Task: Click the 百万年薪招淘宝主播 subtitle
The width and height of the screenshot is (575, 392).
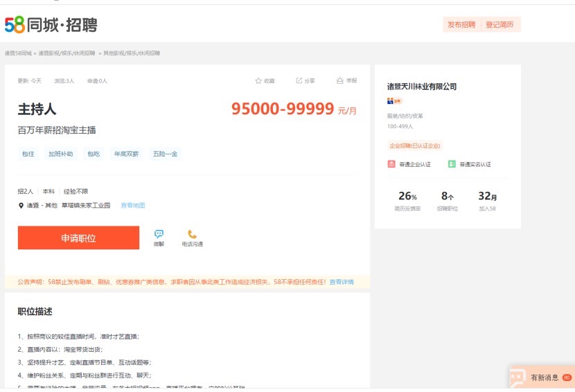Action: click(x=57, y=130)
